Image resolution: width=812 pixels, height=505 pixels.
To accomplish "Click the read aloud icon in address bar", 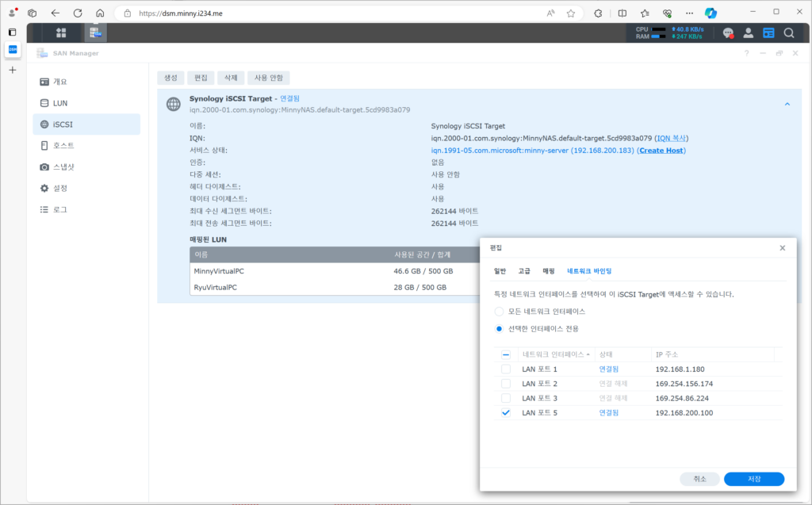I will [550, 13].
